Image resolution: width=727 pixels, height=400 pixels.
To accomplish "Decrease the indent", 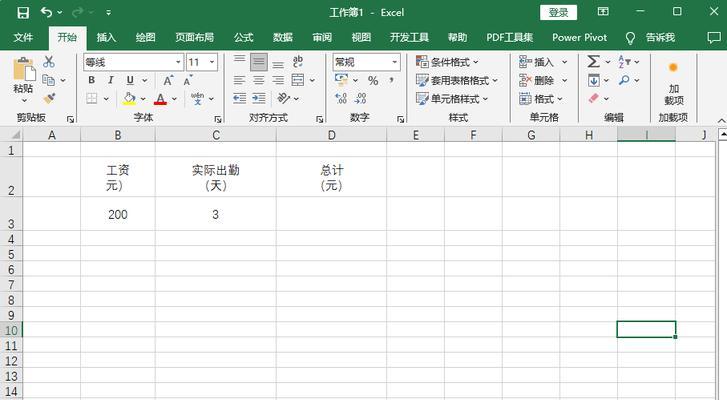I will pyautogui.click(x=240, y=98).
